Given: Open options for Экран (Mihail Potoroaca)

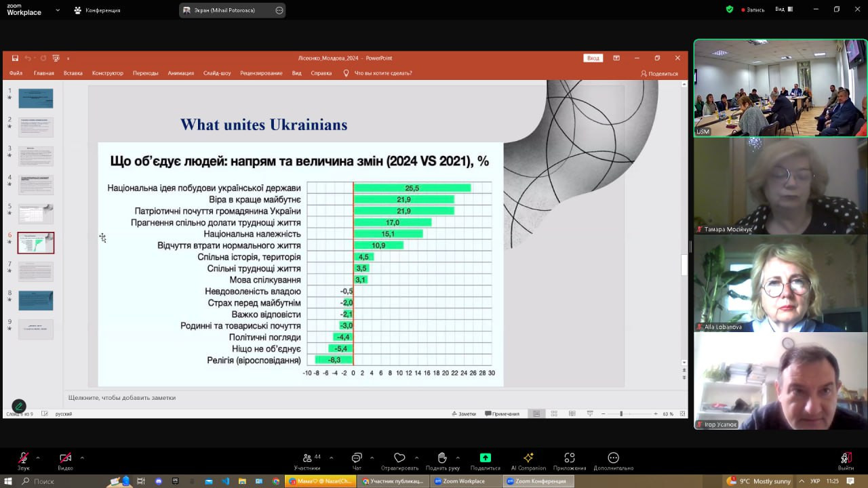Looking at the screenshot, I should click(x=279, y=10).
